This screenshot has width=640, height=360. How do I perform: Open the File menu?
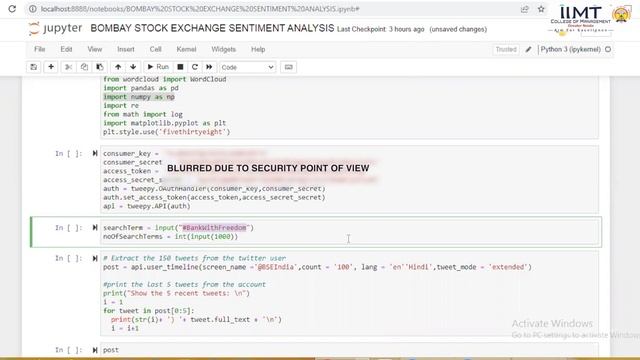click(x=40, y=49)
